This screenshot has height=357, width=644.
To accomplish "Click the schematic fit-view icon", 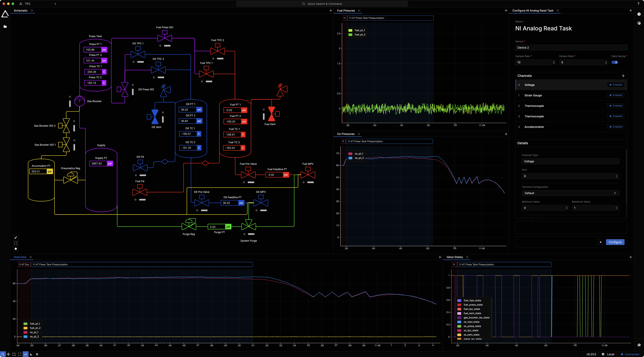I will pyautogui.click(x=16, y=243).
